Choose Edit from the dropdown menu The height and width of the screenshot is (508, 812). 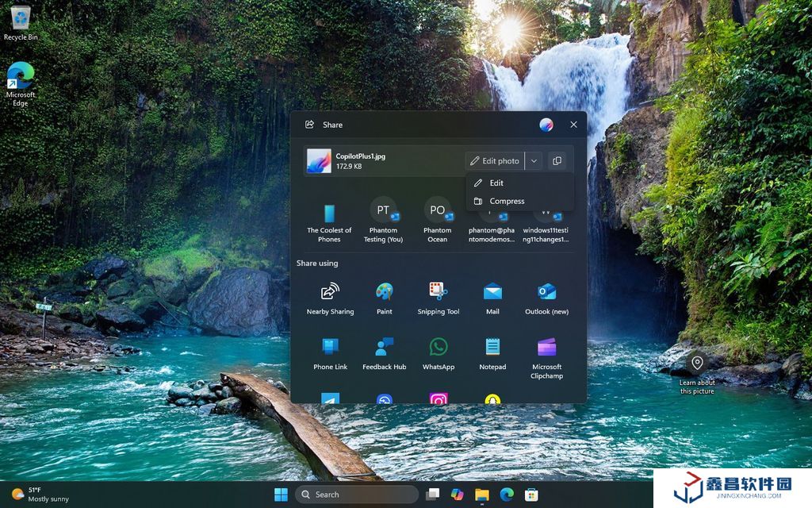click(496, 183)
